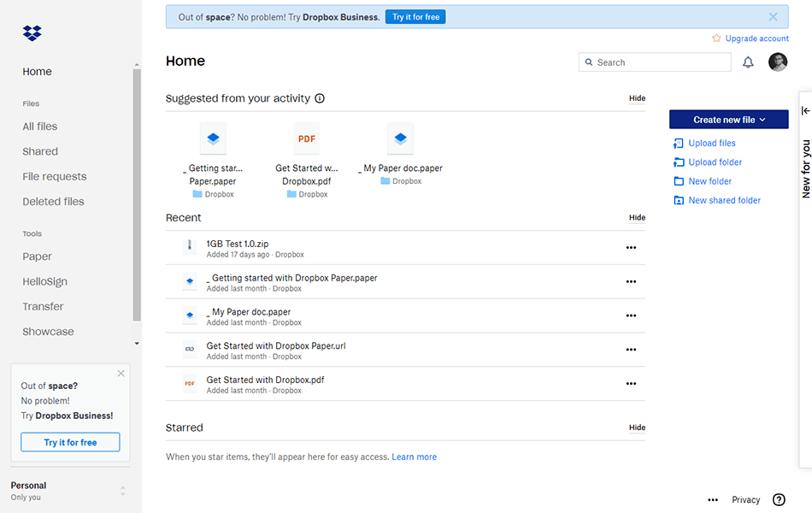Click the Dropbox logo icon
The image size is (812, 513).
[x=32, y=32]
